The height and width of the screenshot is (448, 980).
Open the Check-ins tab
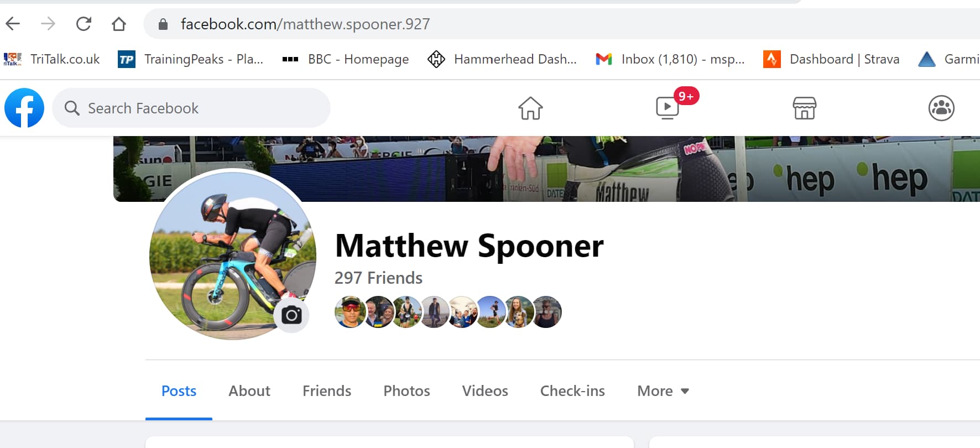point(572,391)
